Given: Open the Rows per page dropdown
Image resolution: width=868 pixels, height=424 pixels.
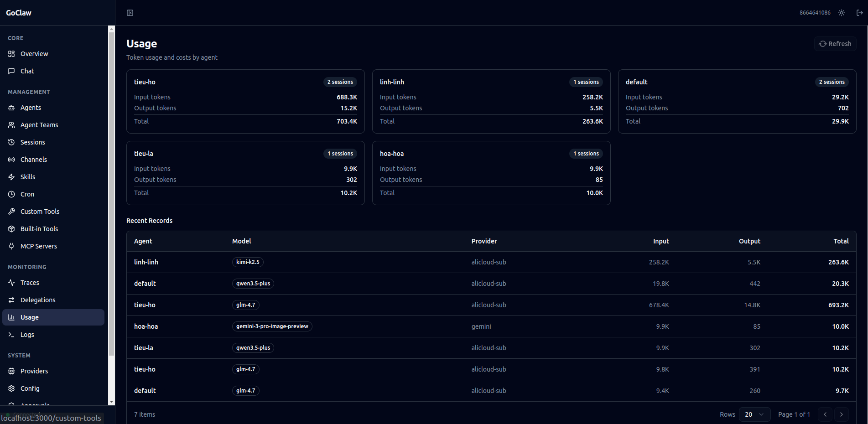Looking at the screenshot, I should tap(754, 414).
